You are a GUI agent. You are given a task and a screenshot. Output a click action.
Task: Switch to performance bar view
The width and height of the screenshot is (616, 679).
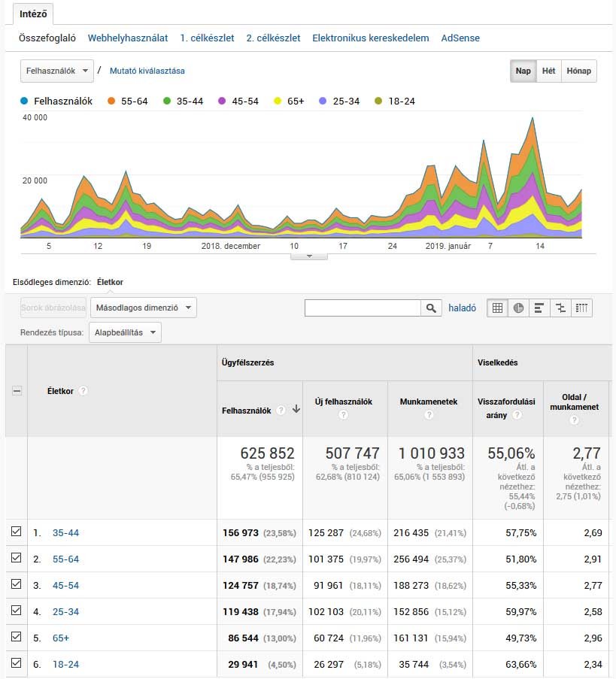pyautogui.click(x=539, y=308)
